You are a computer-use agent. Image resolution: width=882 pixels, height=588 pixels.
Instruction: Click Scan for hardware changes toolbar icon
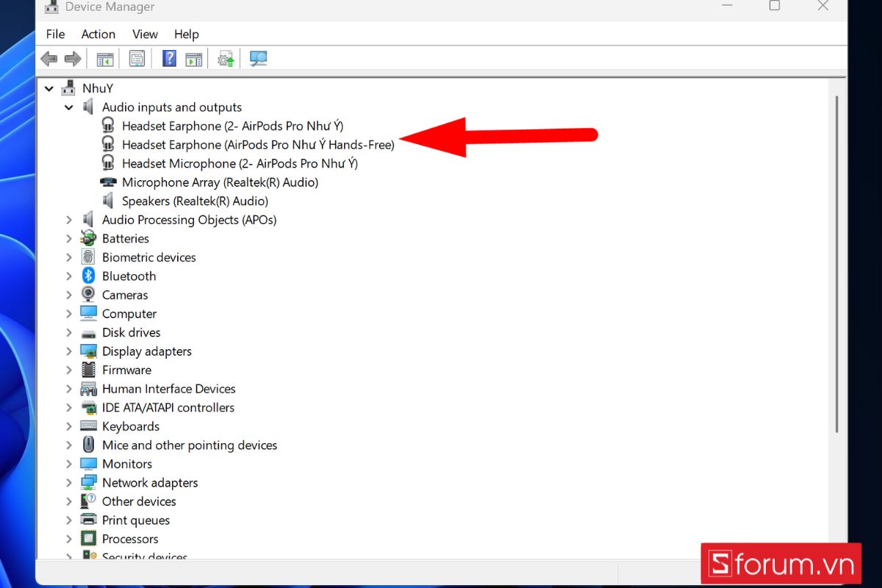point(258,59)
